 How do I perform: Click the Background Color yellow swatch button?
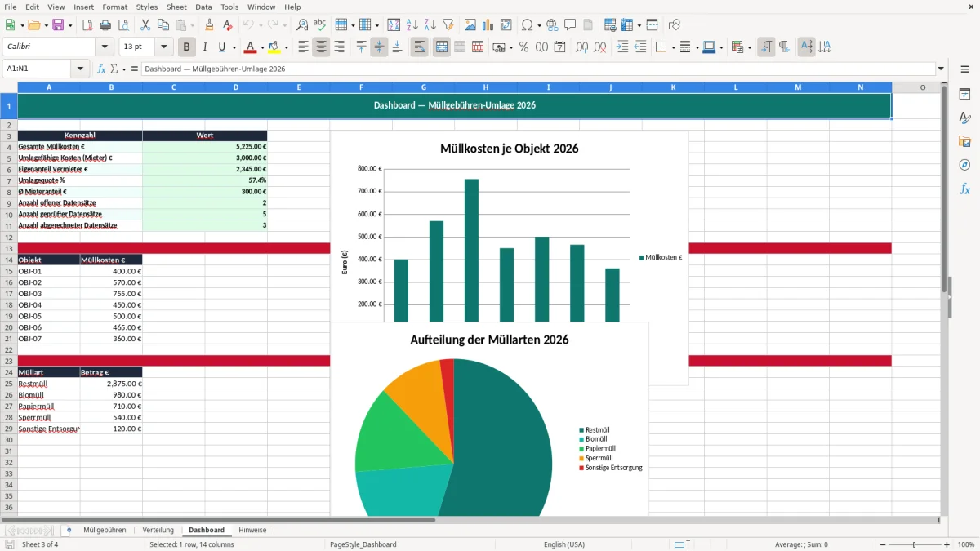274,47
